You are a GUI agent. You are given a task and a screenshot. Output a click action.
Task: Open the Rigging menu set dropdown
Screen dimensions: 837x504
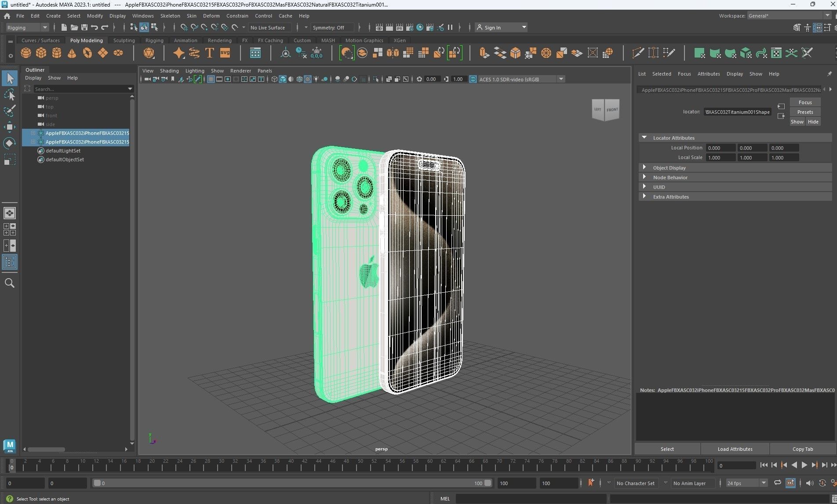pyautogui.click(x=27, y=27)
